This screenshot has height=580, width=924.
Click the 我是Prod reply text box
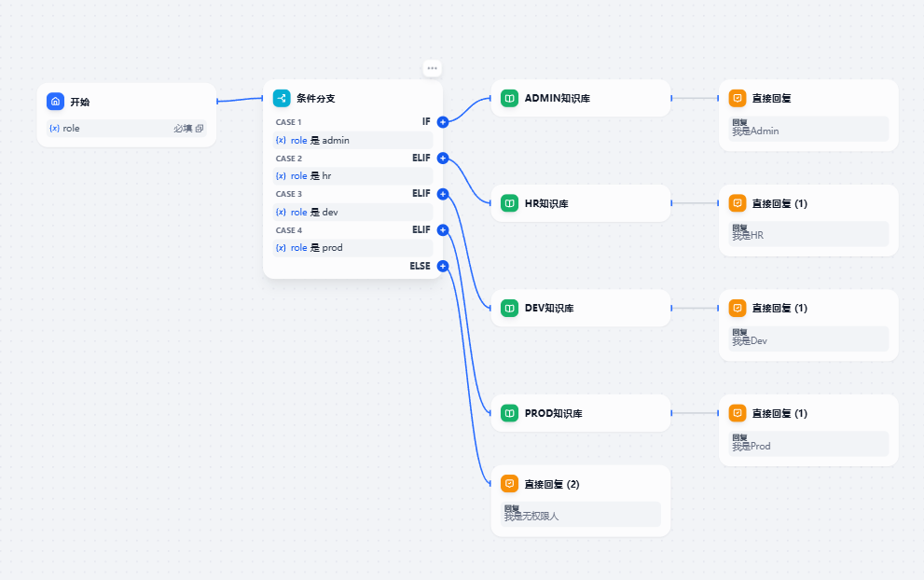(x=809, y=444)
